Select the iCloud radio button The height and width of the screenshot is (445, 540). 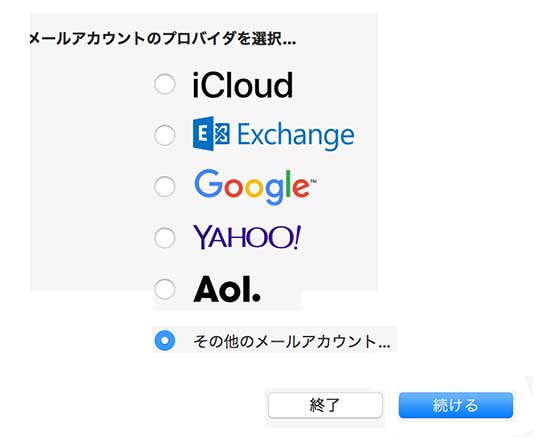point(165,84)
